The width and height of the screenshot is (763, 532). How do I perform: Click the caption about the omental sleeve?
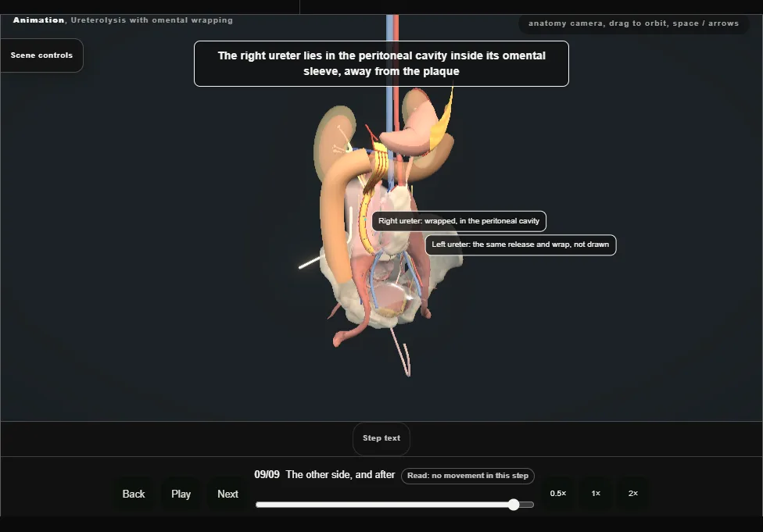coord(381,64)
